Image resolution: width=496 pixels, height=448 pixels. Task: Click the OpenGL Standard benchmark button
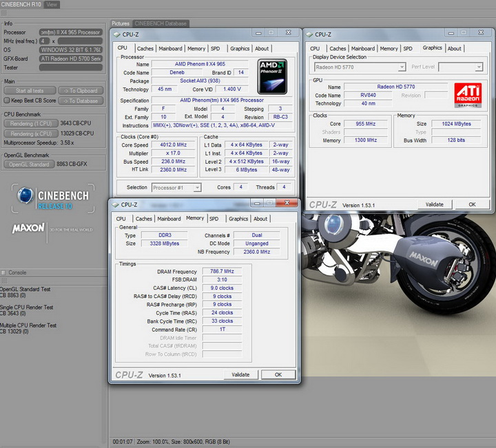[30, 164]
